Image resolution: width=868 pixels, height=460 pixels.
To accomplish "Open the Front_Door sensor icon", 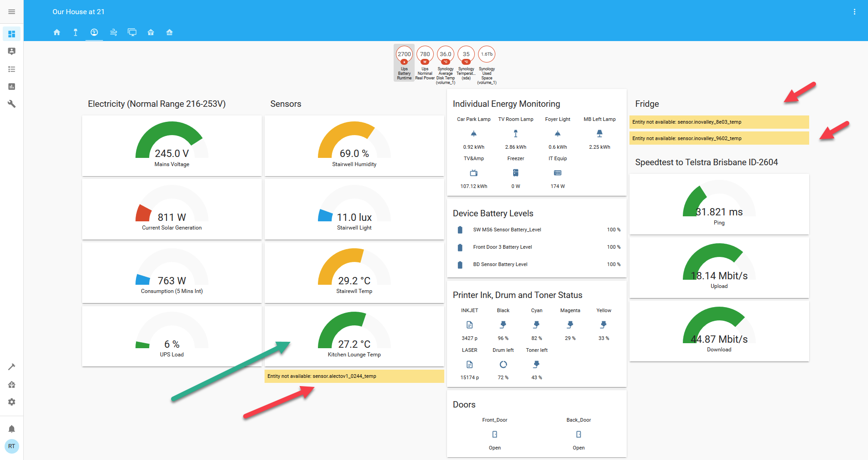I will pyautogui.click(x=495, y=434).
